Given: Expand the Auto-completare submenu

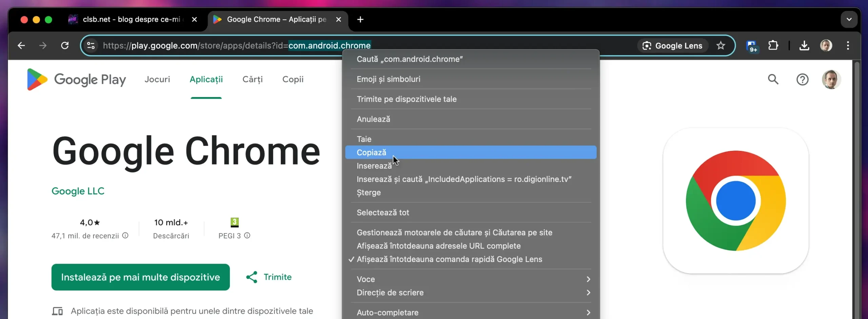Looking at the screenshot, I should point(471,313).
